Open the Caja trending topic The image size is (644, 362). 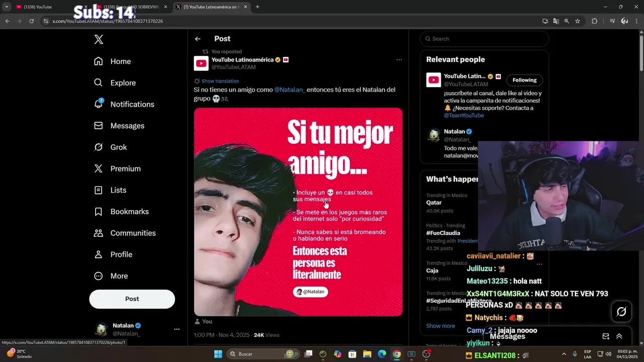pos(432,270)
